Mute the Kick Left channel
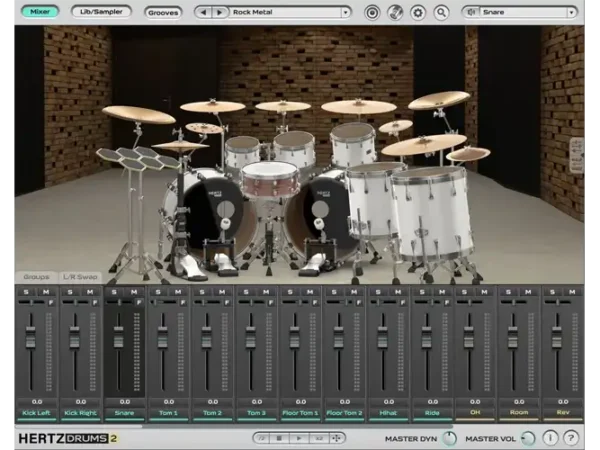Image resolution: width=600 pixels, height=450 pixels. coord(46,292)
